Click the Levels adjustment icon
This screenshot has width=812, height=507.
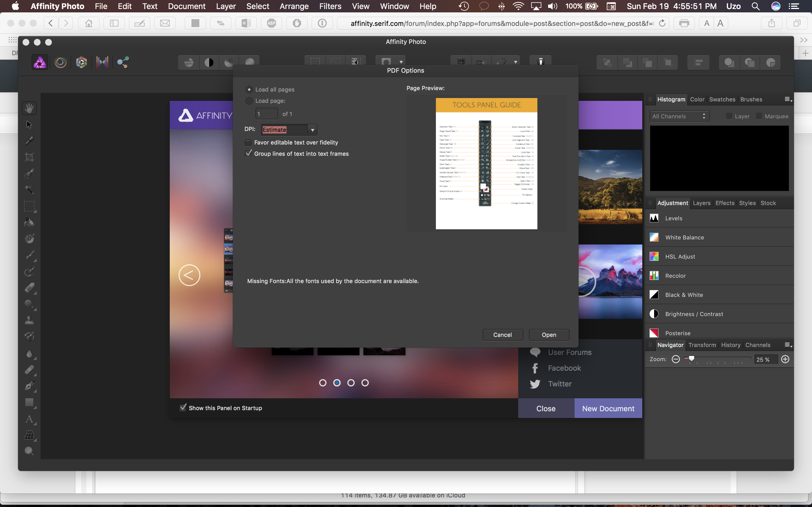click(x=654, y=218)
